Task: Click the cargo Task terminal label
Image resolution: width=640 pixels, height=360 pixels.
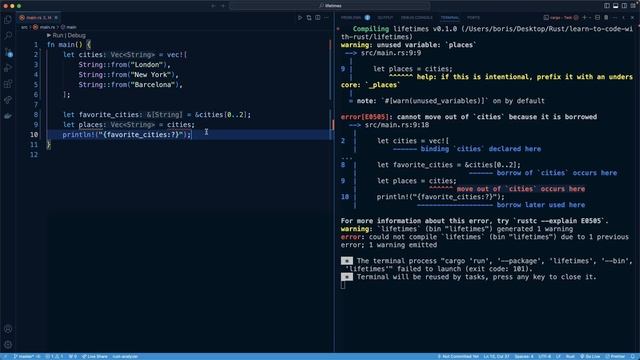Action: [x=561, y=18]
